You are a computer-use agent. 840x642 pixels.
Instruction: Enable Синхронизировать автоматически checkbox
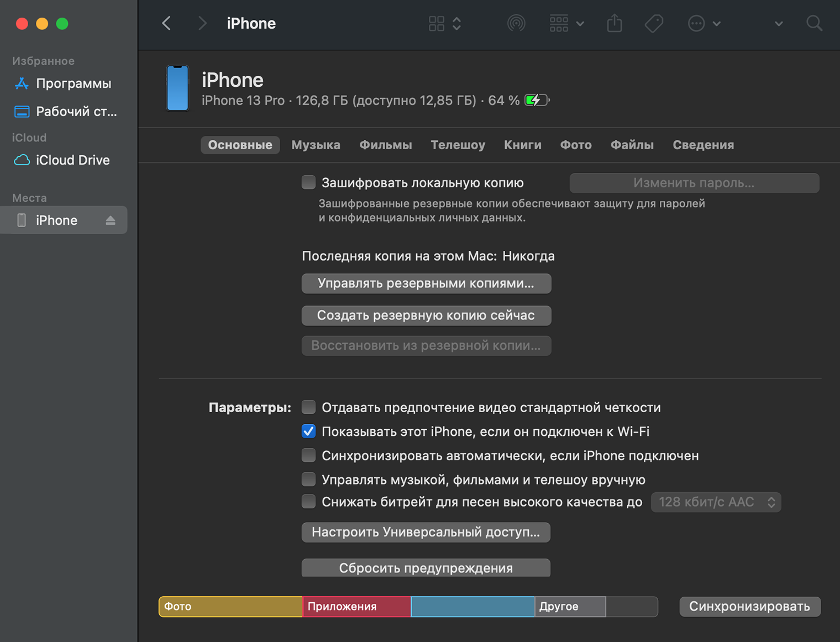[x=308, y=455]
